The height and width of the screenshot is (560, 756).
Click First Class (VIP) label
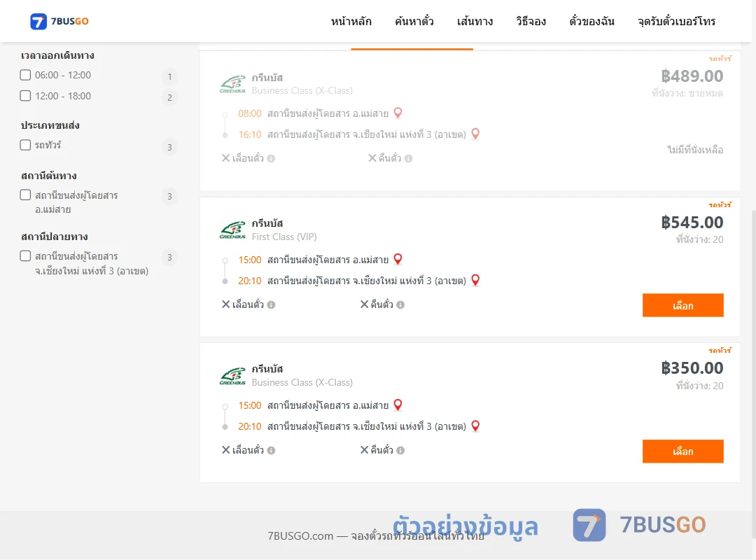tap(284, 237)
